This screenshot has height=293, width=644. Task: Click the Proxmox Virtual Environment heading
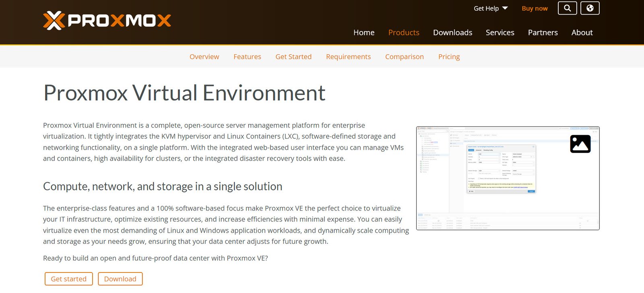tap(184, 93)
